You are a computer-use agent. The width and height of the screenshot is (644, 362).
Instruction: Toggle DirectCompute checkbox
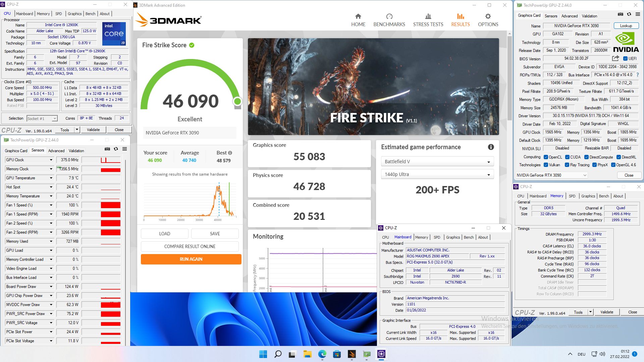[x=586, y=157]
